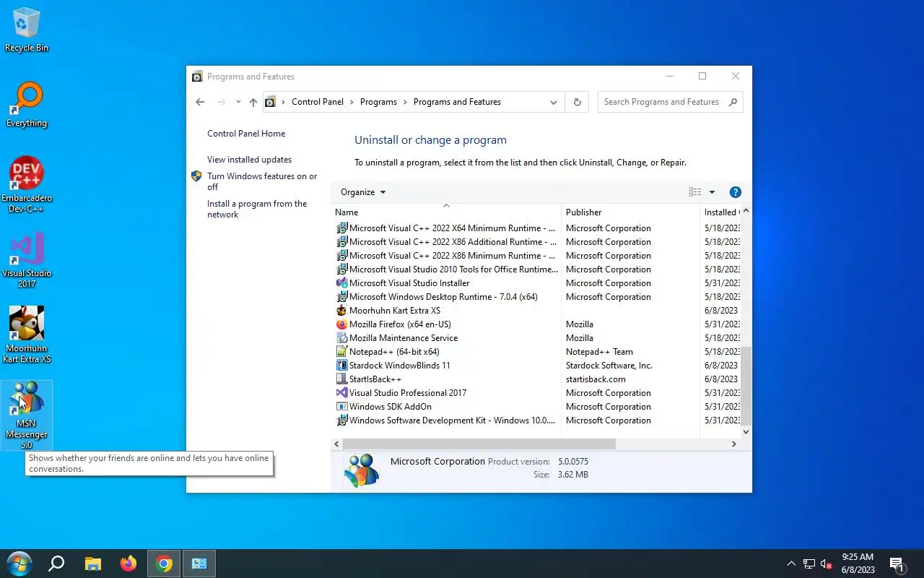Sort by the Name column header
The height and width of the screenshot is (578, 924).
click(x=446, y=212)
